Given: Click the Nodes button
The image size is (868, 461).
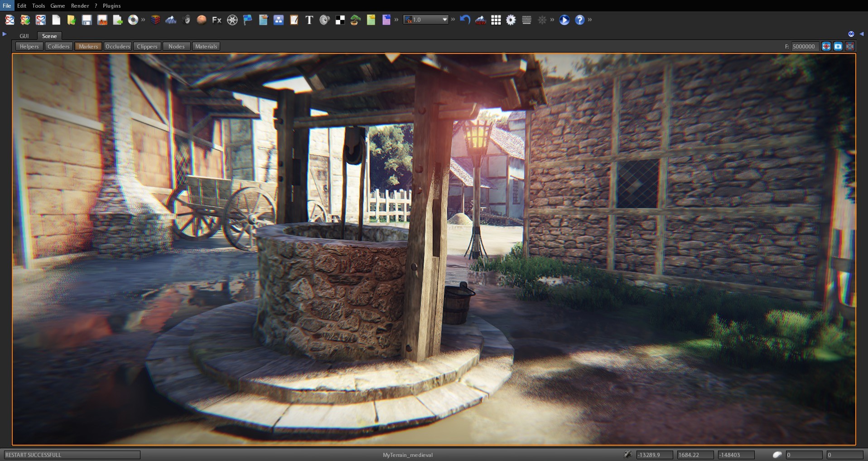Looking at the screenshot, I should 176,46.
